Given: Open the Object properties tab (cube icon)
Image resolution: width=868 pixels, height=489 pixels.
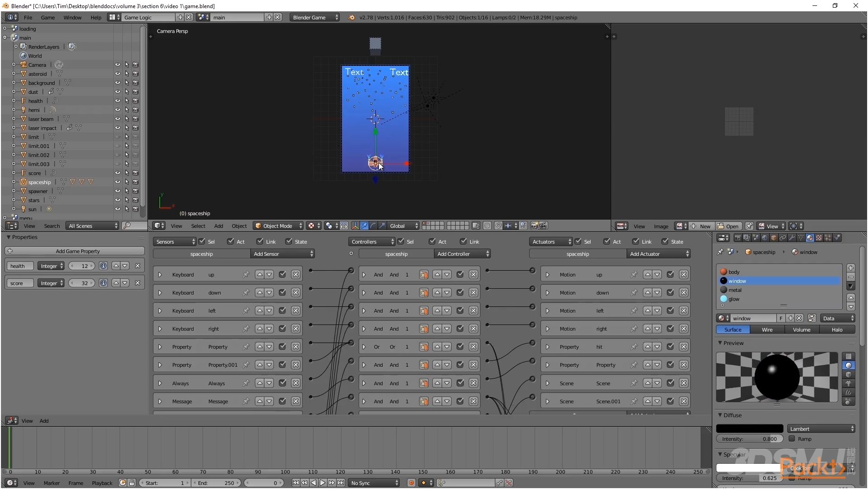Looking at the screenshot, I should pos(774,238).
